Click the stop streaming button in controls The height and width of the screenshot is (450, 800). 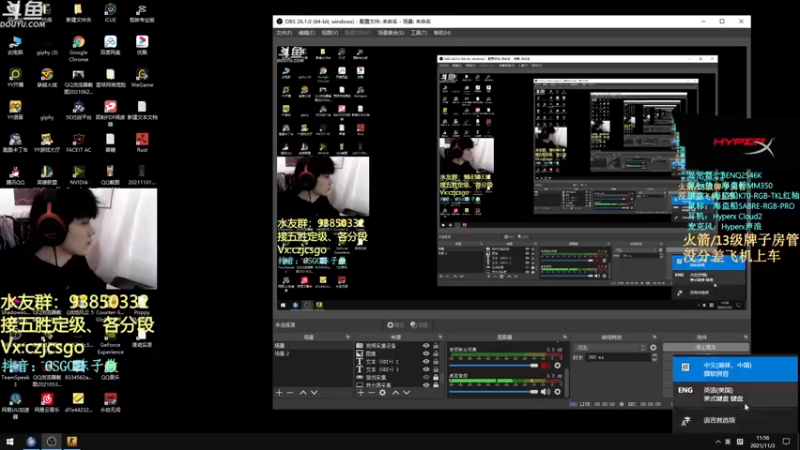[706, 347]
